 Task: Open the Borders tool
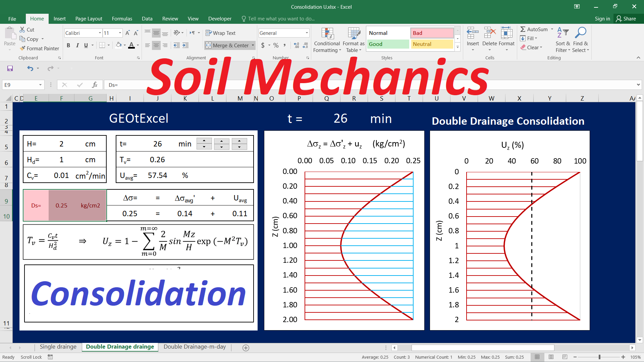tap(102, 45)
